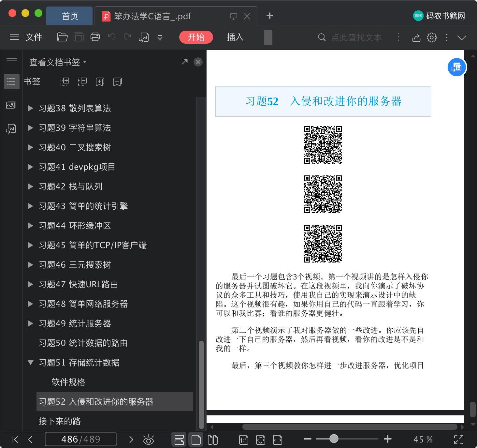The width and height of the screenshot is (477, 448).
Task: Click the expand all bookmarks icon
Action: [65, 82]
